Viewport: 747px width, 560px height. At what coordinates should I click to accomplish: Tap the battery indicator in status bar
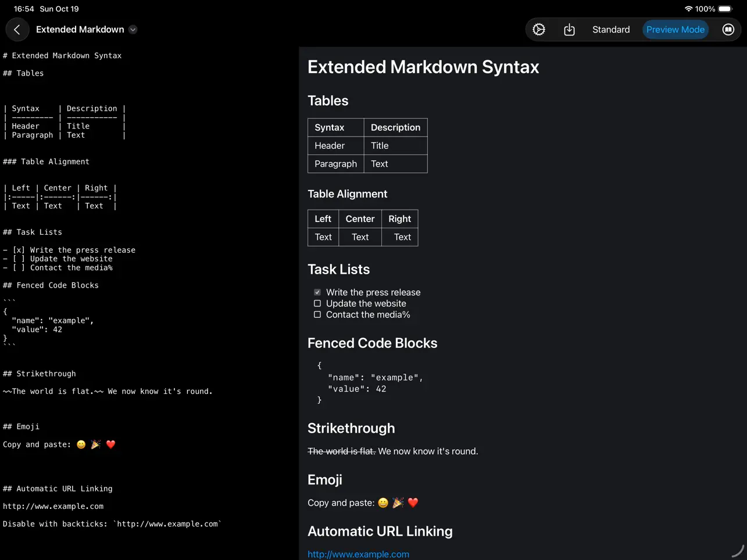(725, 9)
